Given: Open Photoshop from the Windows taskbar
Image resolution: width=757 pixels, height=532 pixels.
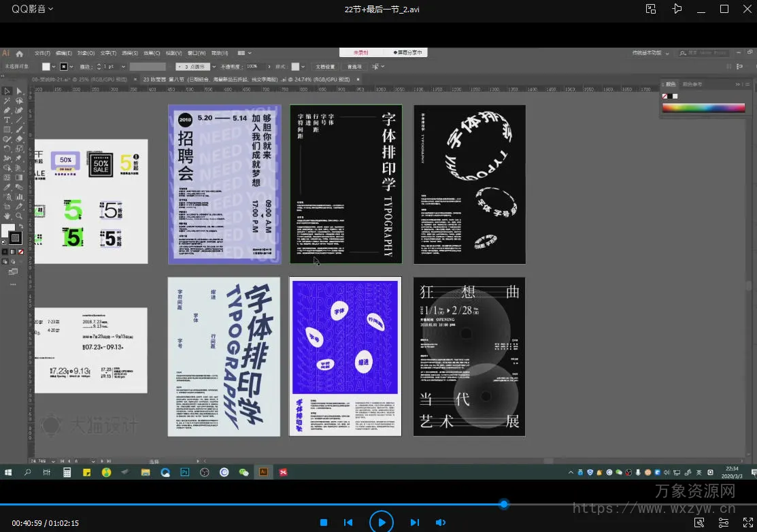Looking at the screenshot, I should click(184, 472).
